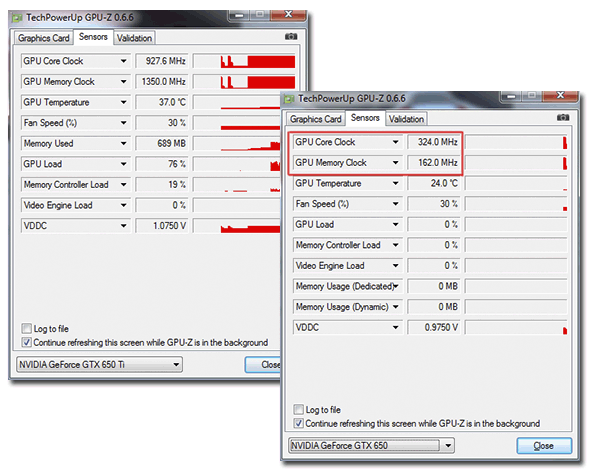Click GPU Core Clock graph in GTX 650 window

point(516,142)
